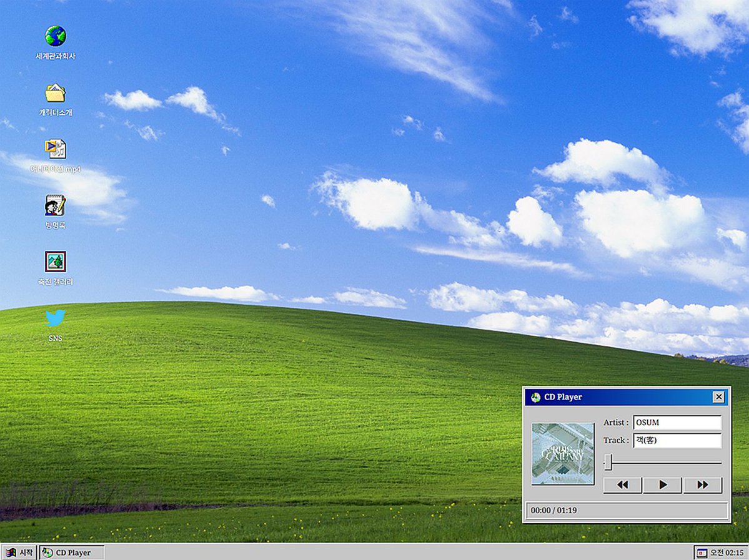Viewport: 749px width, 560px height.
Task: Click the CD Player window title text
Action: click(x=563, y=397)
